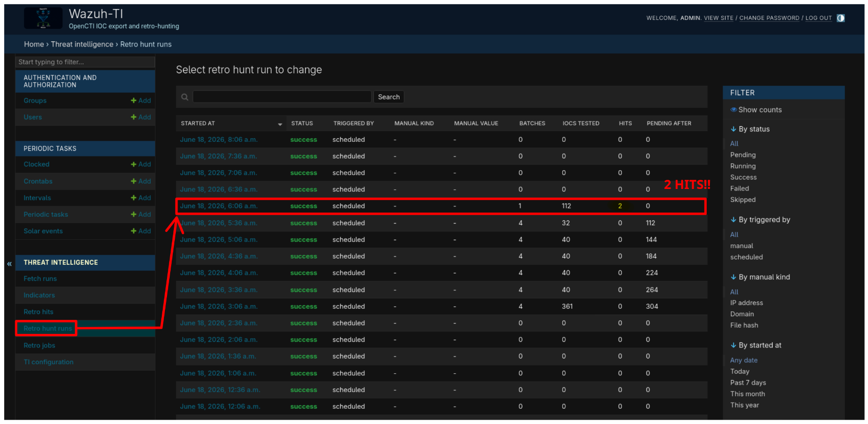Go to Home in the breadcrumb
The height and width of the screenshot is (424, 868).
point(34,44)
